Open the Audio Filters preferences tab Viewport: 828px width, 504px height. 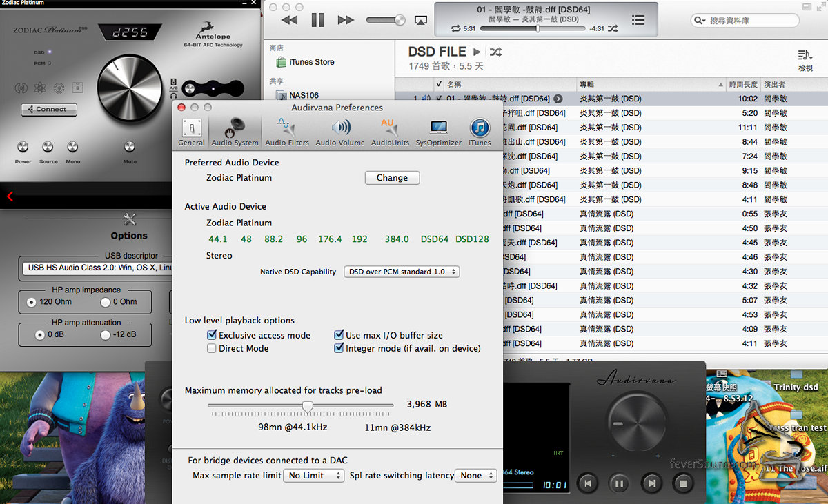(x=287, y=132)
